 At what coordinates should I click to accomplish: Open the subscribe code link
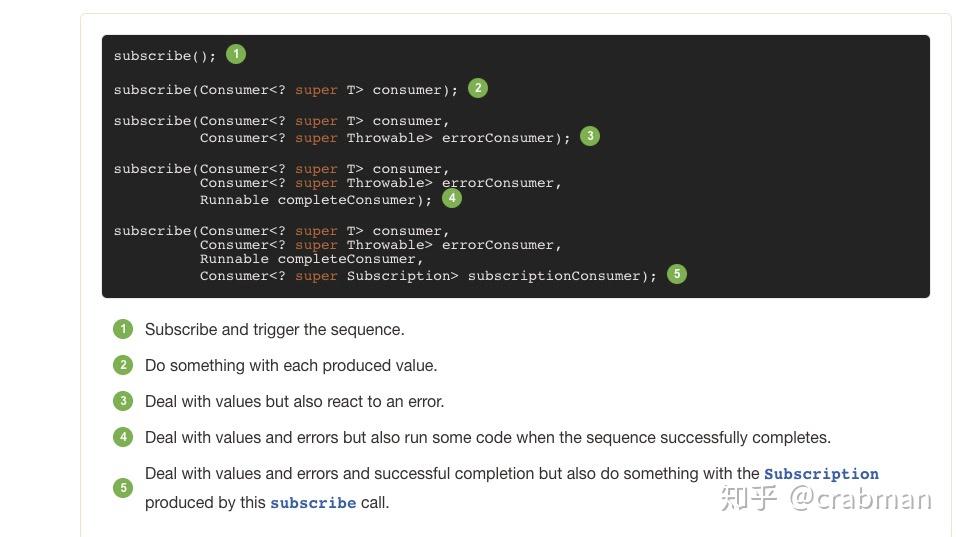(313, 503)
